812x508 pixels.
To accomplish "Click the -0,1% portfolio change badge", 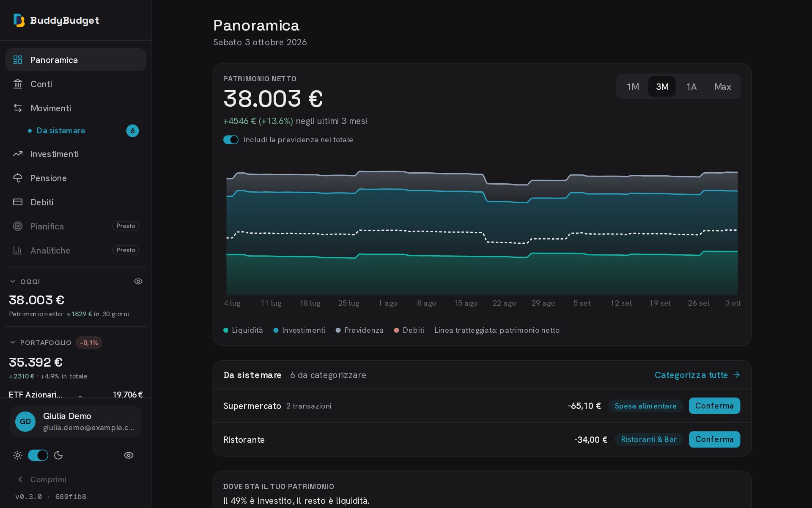I will tap(89, 342).
